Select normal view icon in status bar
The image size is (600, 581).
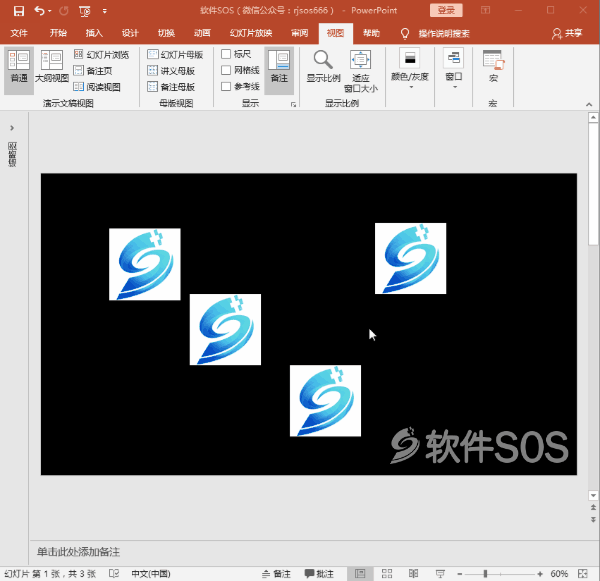[x=360, y=574]
